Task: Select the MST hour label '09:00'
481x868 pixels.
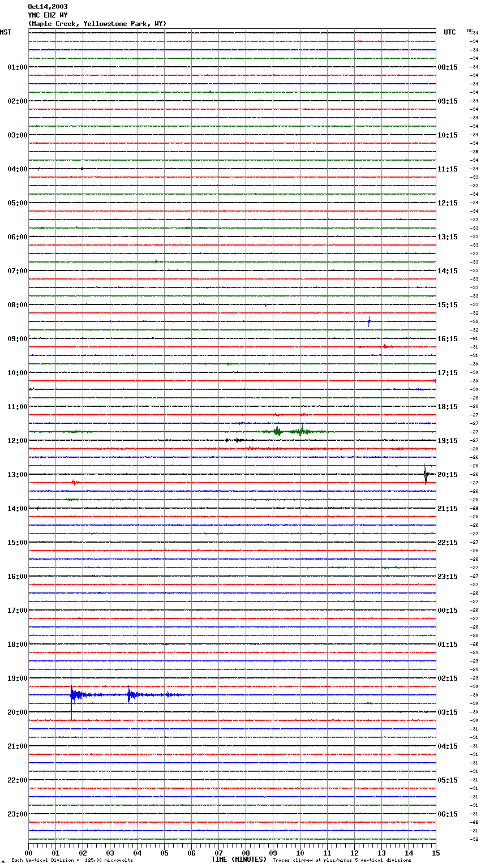Action: (x=18, y=339)
